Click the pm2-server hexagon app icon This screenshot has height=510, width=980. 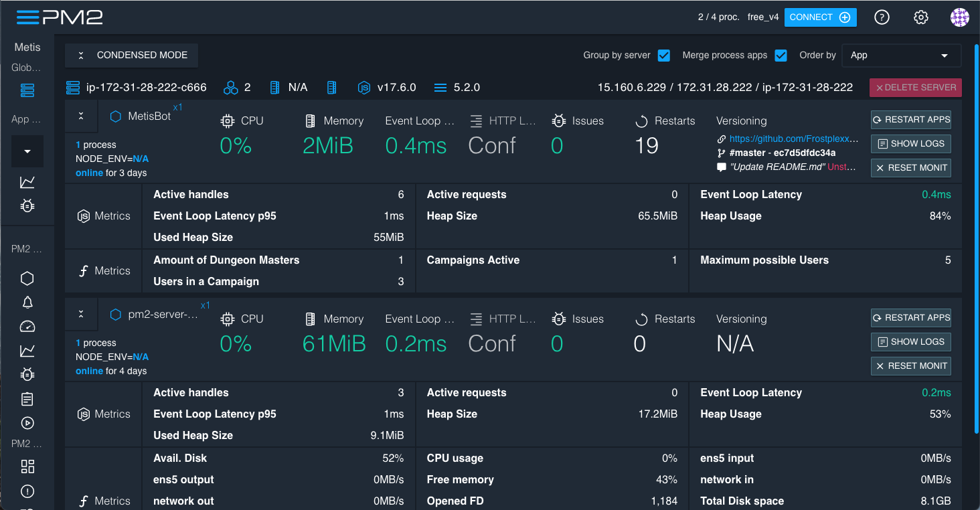(x=115, y=315)
